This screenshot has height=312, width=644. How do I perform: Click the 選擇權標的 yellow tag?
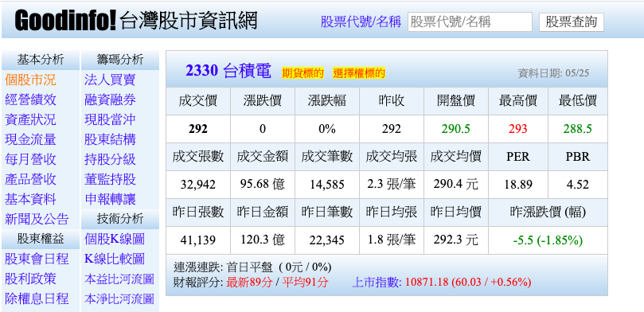pyautogui.click(x=359, y=73)
